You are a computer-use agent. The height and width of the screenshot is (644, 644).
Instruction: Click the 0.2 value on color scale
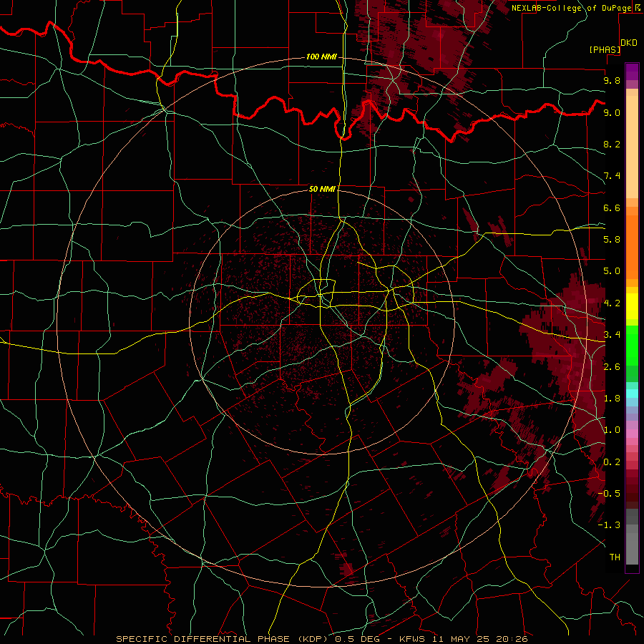click(612, 462)
